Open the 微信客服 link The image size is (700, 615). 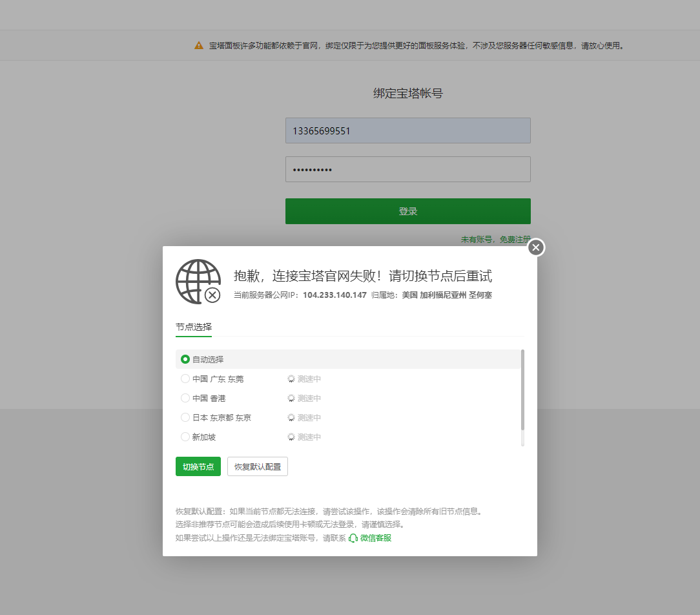[375, 538]
